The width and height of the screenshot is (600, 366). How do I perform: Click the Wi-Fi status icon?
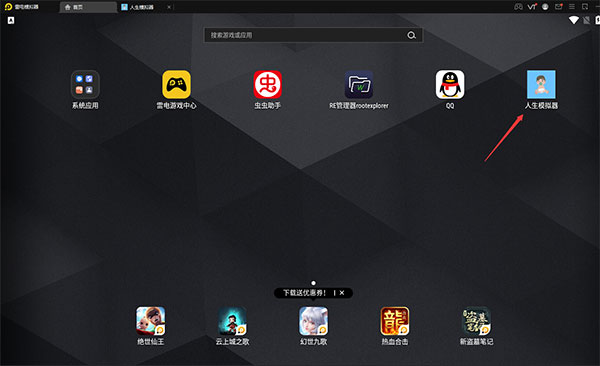pyautogui.click(x=573, y=20)
